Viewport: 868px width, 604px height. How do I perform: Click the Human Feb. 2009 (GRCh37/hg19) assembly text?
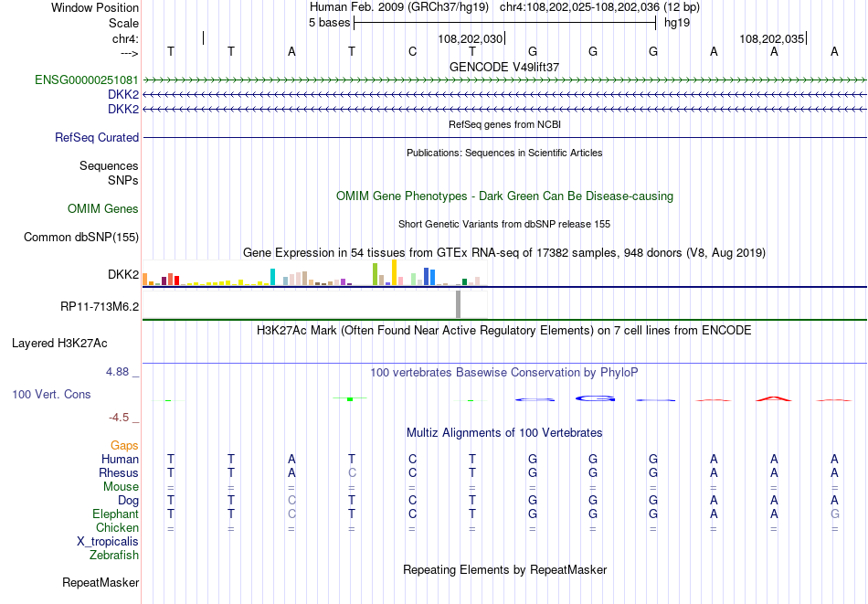tap(399, 7)
